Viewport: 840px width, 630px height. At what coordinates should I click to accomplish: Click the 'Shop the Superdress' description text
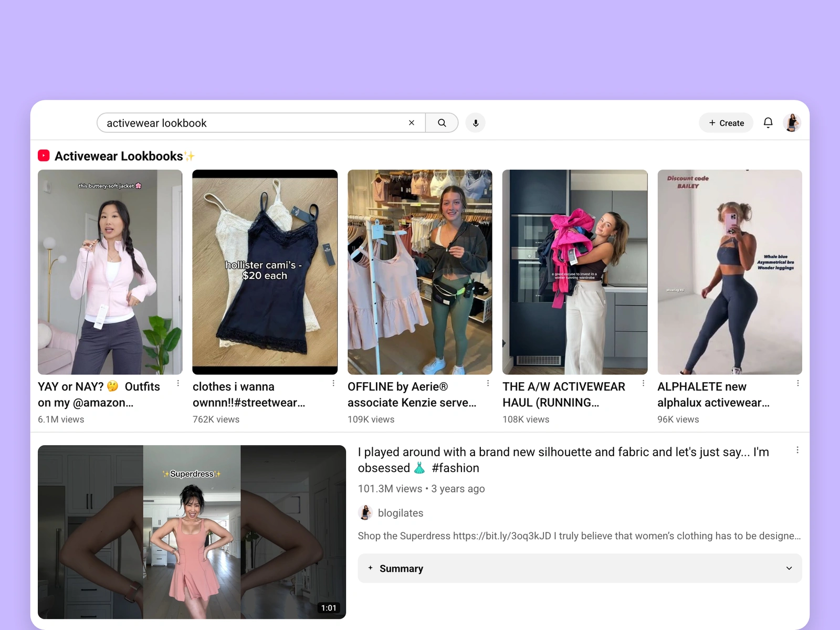[x=579, y=536]
